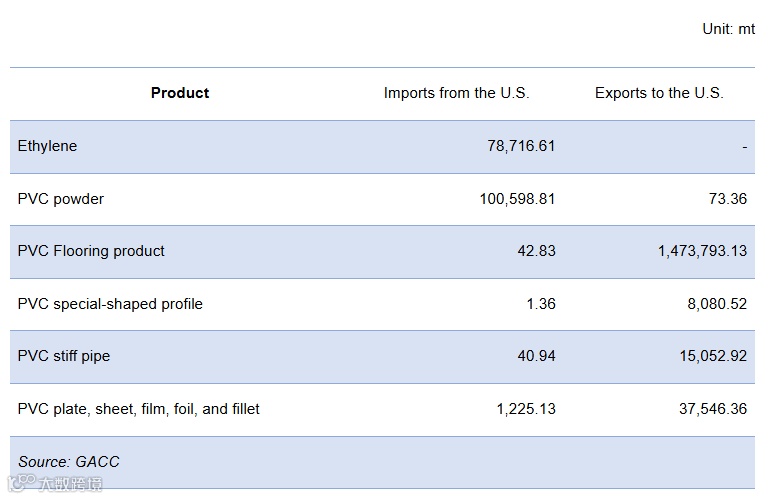
Task: Click the PVC powder import value 100,598.81
Action: pos(517,199)
